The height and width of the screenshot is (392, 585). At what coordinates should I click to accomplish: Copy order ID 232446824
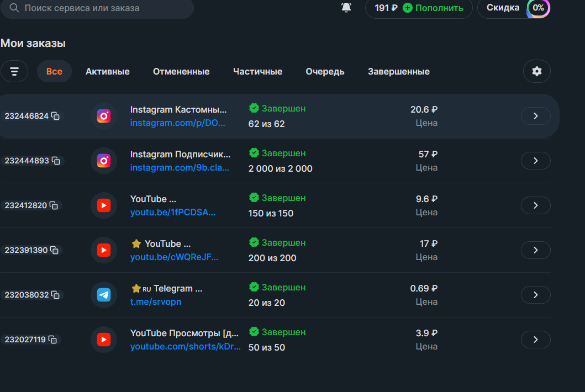pos(56,116)
